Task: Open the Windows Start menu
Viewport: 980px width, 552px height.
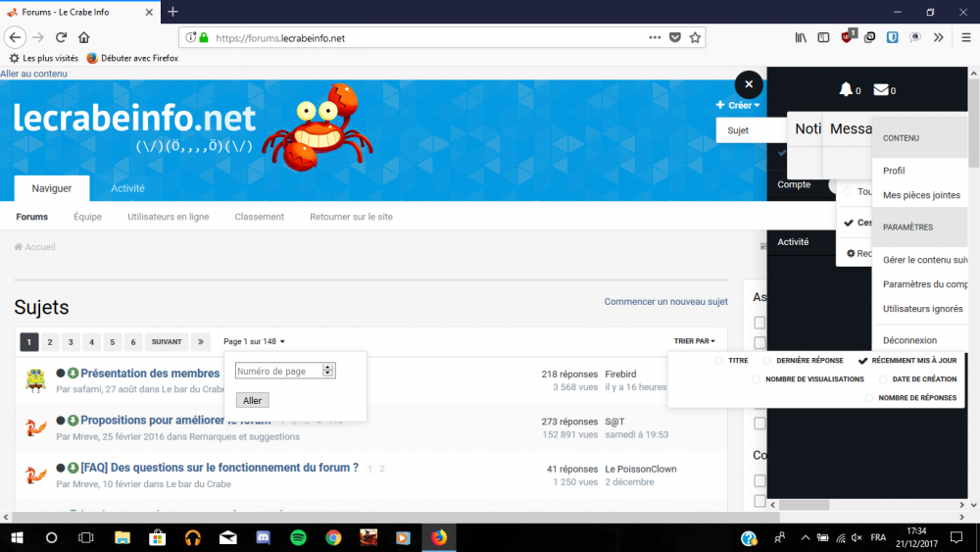Action: (17, 537)
